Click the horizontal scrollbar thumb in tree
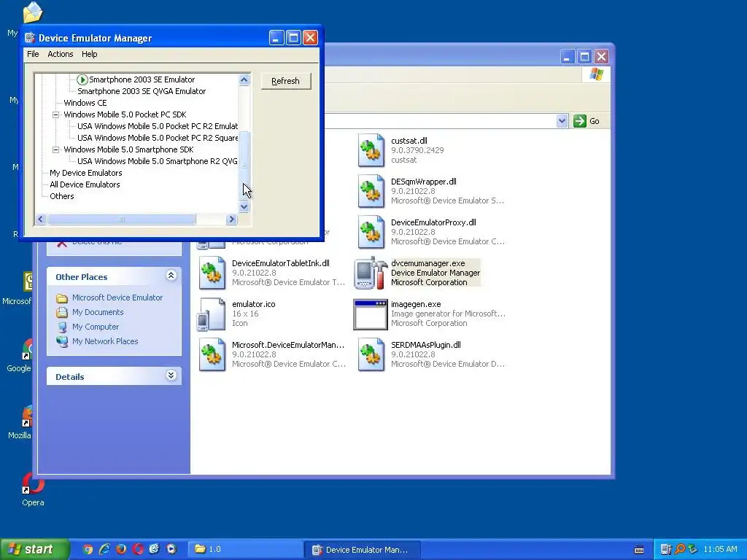Viewport: 747px width, 560px height. (x=122, y=219)
